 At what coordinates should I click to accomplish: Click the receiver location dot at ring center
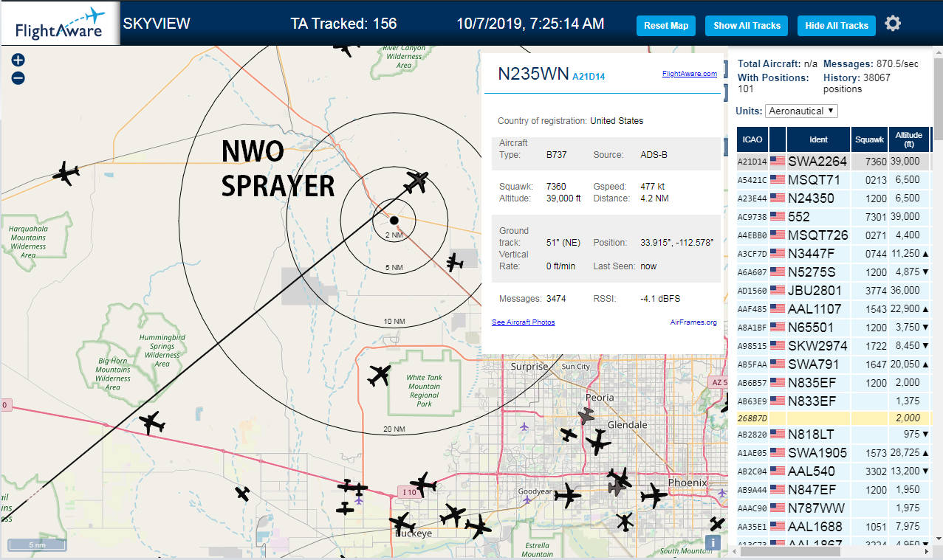click(394, 220)
